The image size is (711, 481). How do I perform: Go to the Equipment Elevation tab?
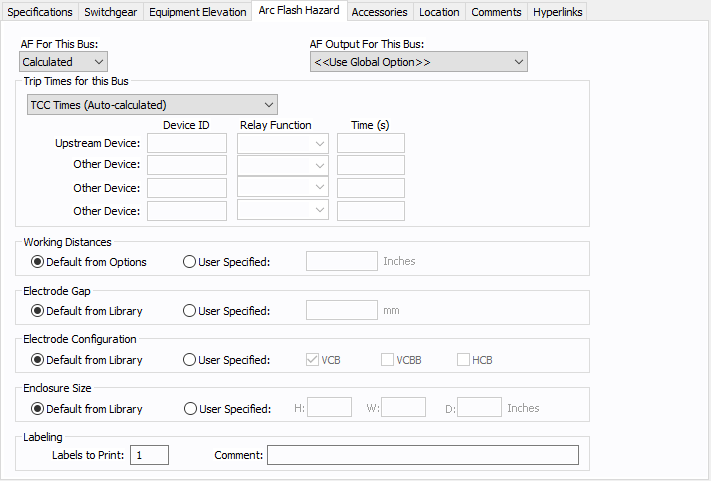[x=198, y=12]
